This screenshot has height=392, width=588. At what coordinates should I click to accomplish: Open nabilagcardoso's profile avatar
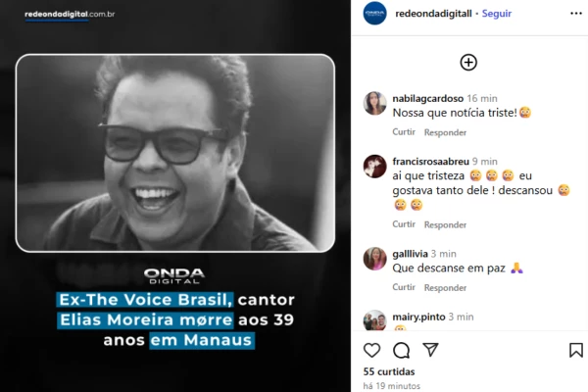[x=374, y=103]
